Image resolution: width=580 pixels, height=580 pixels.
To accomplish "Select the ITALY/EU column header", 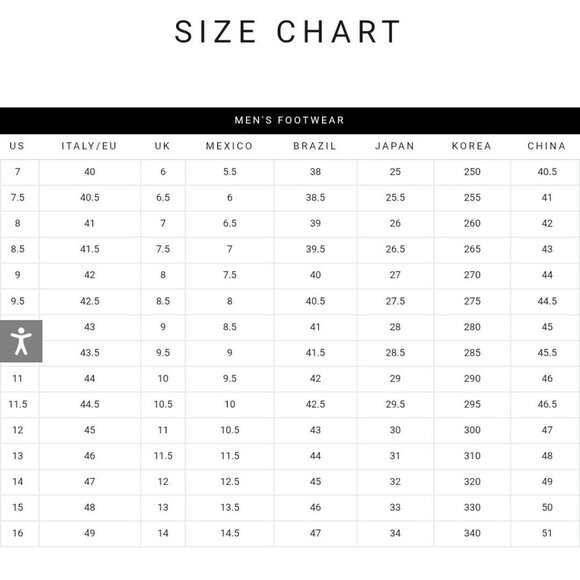I will point(89,146).
